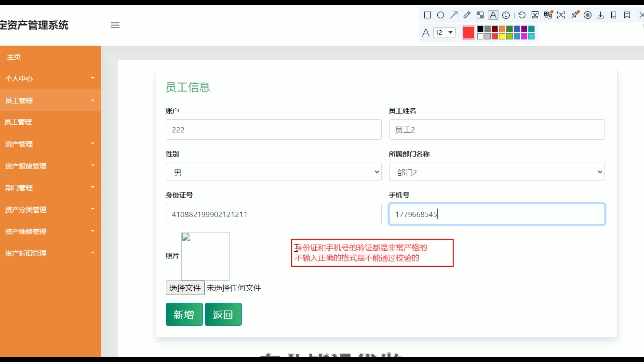Click the pin screenshot icon

[575, 15]
